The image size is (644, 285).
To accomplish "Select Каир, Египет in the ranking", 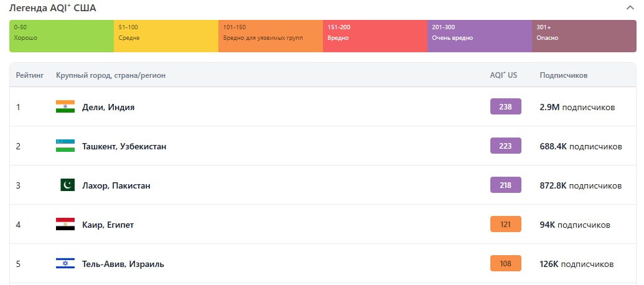I will coord(108,225).
